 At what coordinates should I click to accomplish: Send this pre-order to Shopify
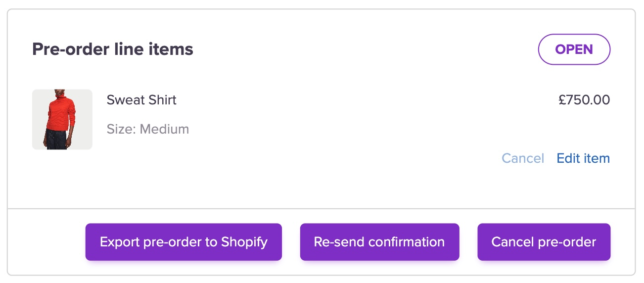tap(184, 242)
